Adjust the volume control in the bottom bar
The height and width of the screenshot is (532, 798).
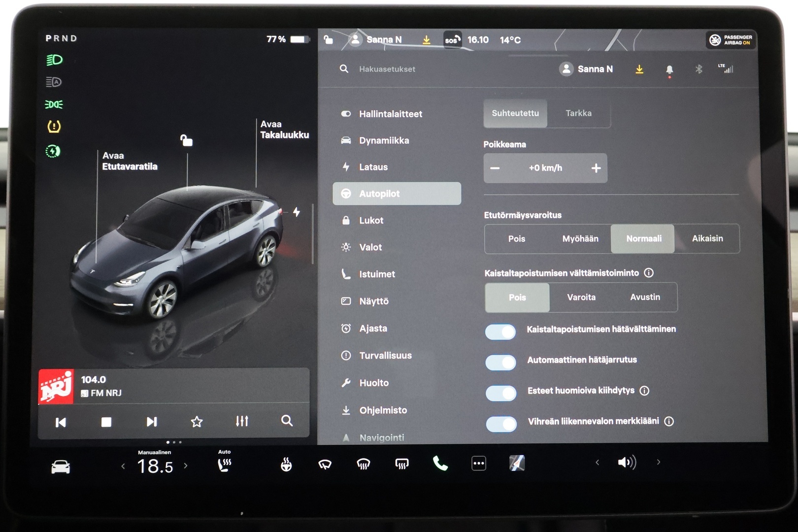point(626,463)
